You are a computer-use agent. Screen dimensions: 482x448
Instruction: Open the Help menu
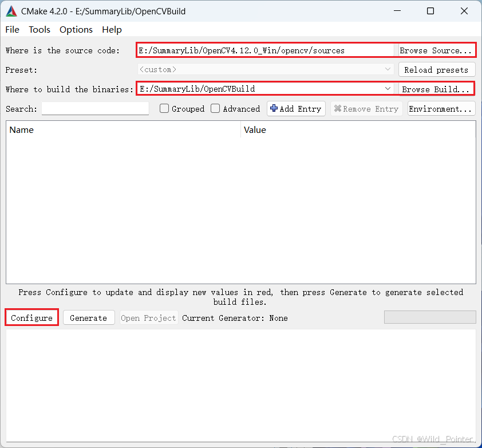pyautogui.click(x=112, y=30)
